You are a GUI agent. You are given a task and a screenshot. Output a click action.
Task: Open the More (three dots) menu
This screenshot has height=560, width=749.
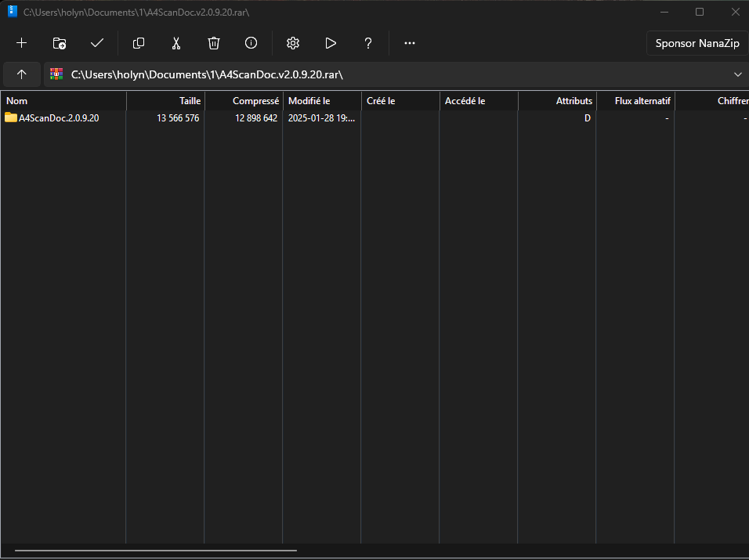(x=410, y=43)
